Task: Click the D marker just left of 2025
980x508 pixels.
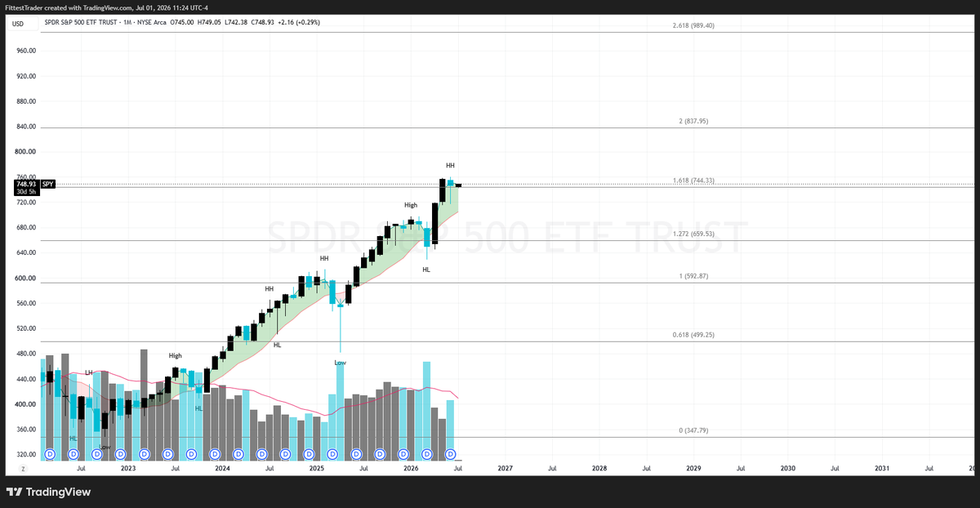Action: tap(309, 454)
